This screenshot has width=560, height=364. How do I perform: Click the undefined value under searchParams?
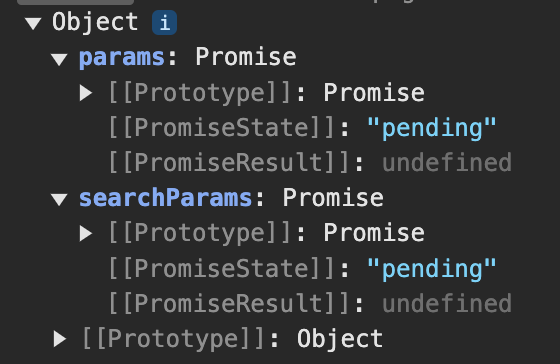click(447, 303)
